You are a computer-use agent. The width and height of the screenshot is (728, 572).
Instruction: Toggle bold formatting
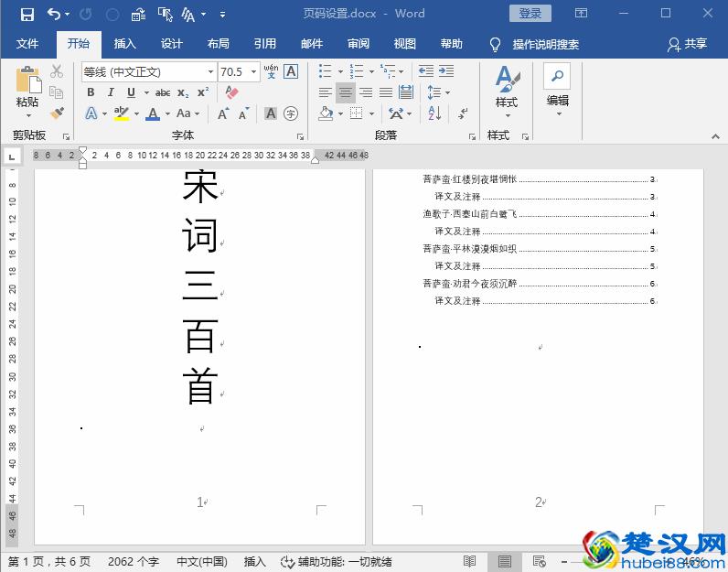[91, 92]
